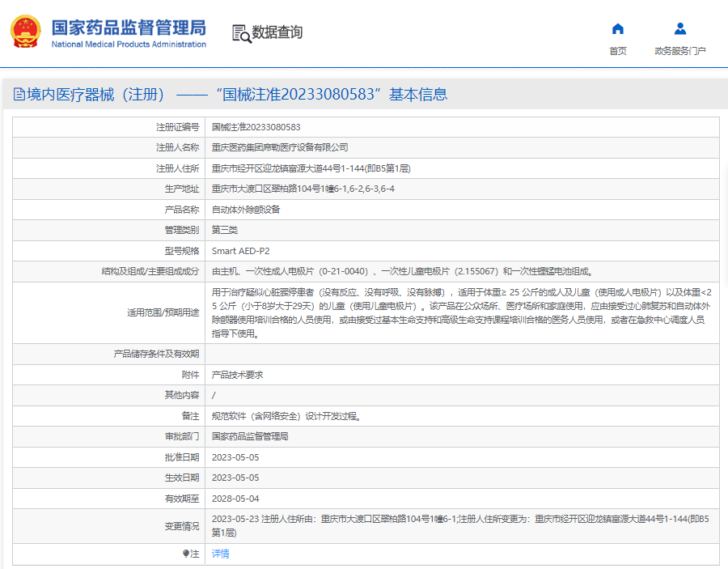728x569 pixels.
Task: Click the 变更情况 label
Action: coord(181,526)
